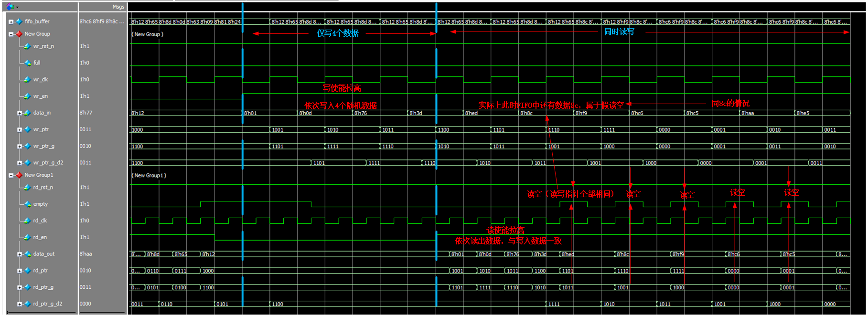Screen dimensions: 868x316
Task: Click the full signal icon
Action: coord(28,63)
